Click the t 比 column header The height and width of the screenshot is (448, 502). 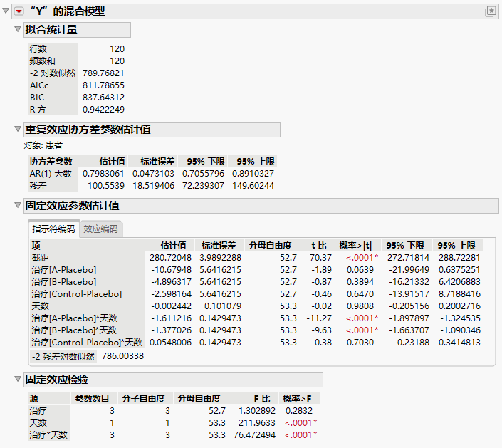point(318,246)
